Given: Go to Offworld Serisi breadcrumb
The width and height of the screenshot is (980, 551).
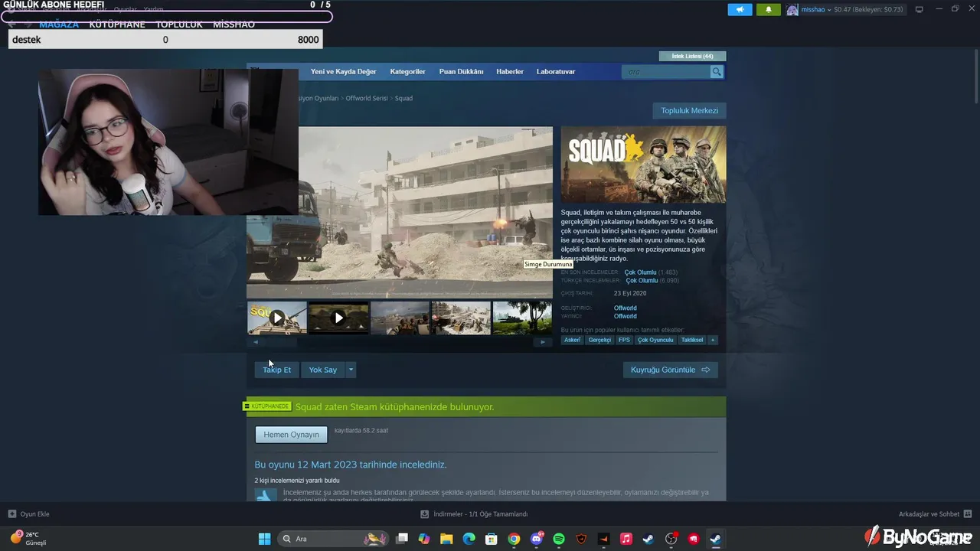Looking at the screenshot, I should click(x=367, y=99).
